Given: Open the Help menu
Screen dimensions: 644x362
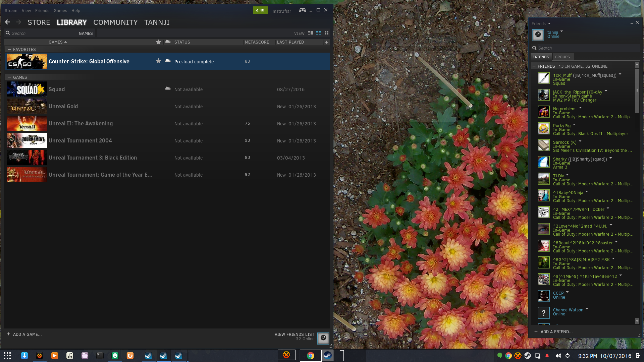Looking at the screenshot, I should [x=76, y=10].
